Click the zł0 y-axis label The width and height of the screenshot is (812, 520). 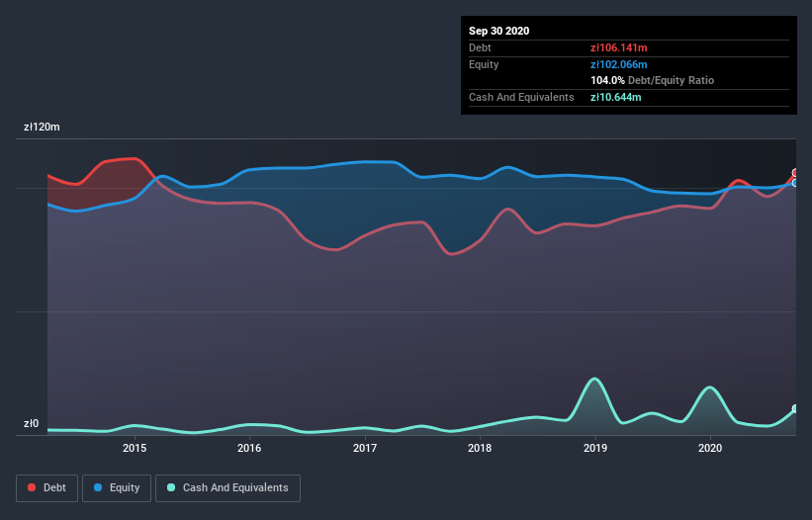[x=31, y=424]
